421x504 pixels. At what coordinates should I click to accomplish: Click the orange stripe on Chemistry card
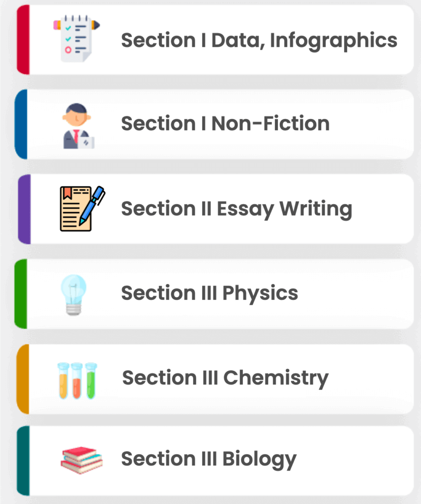pyautogui.click(x=23, y=379)
